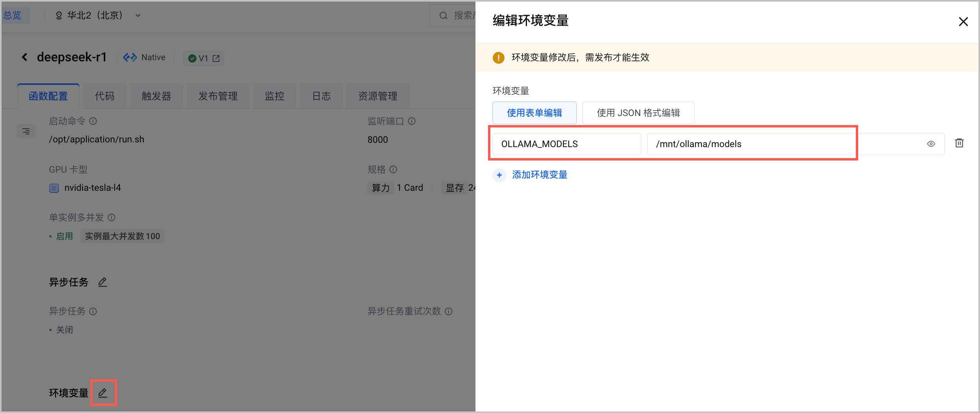Open the 日志 tab
980x413 pixels.
pyautogui.click(x=321, y=96)
